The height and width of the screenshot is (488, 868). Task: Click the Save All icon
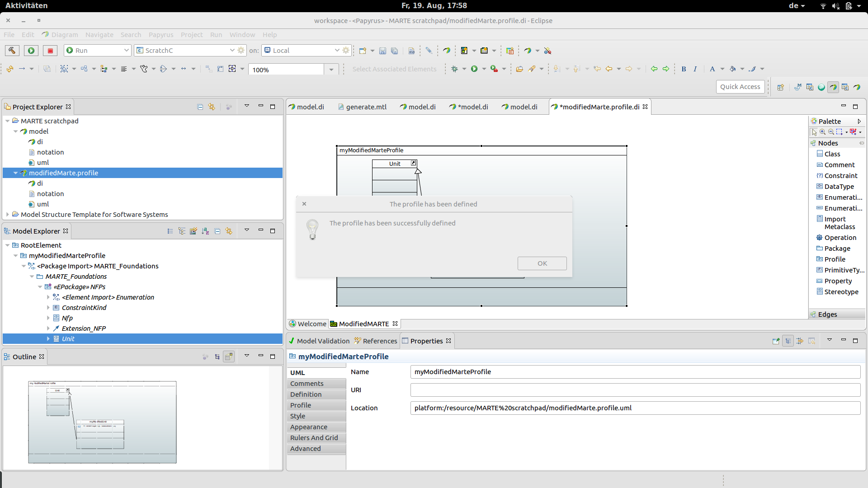tap(394, 51)
